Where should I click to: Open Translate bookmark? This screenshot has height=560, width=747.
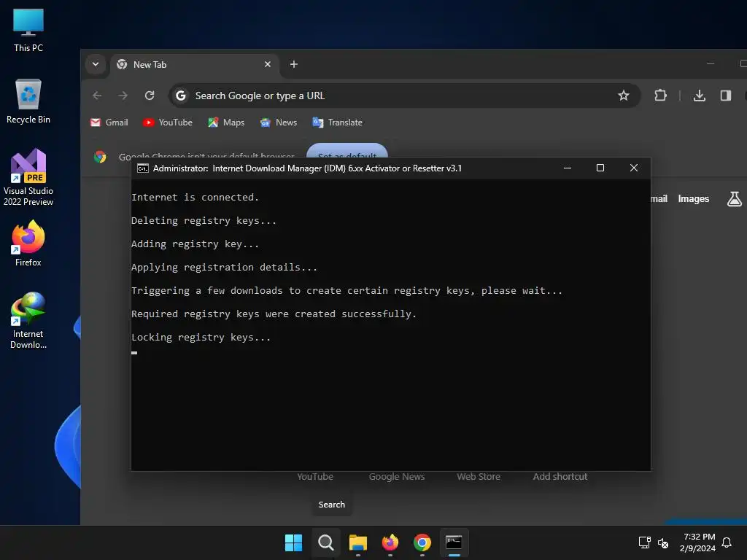(x=337, y=122)
